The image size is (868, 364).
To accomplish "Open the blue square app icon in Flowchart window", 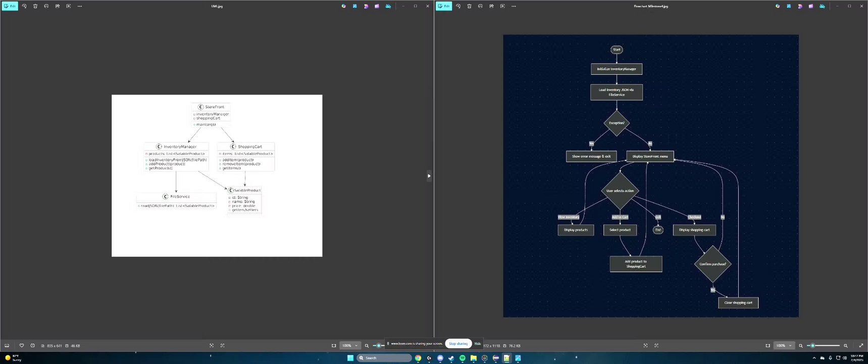I will tap(789, 6).
